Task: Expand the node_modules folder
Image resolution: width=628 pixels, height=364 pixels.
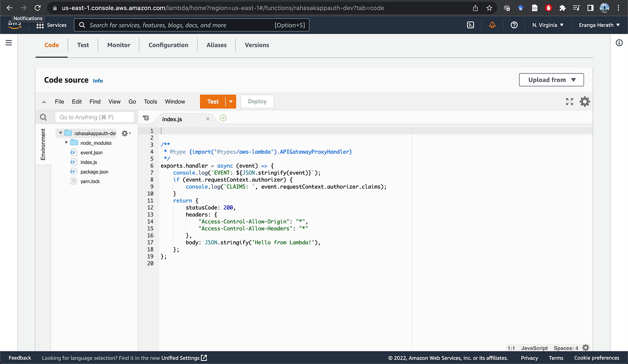Action: (x=66, y=143)
